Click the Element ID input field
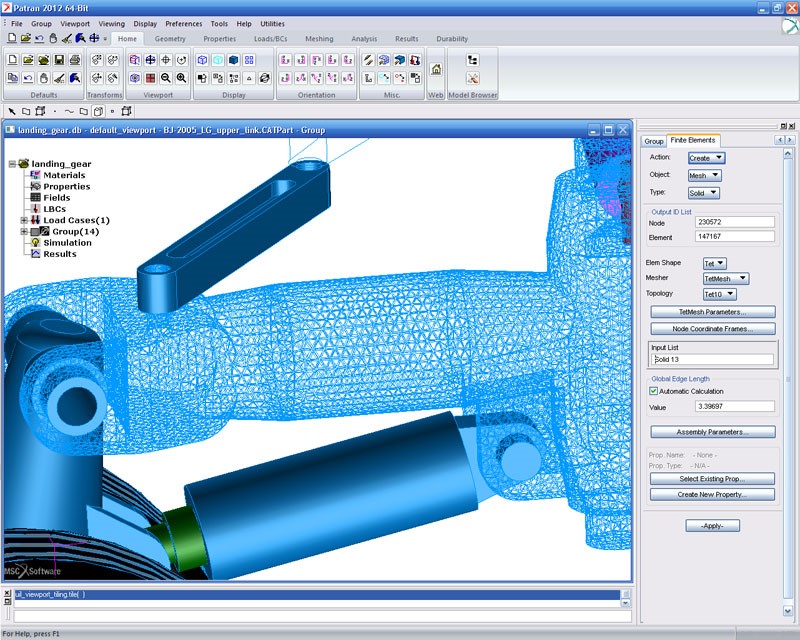Screen dimensions: 800x640 tap(735, 236)
